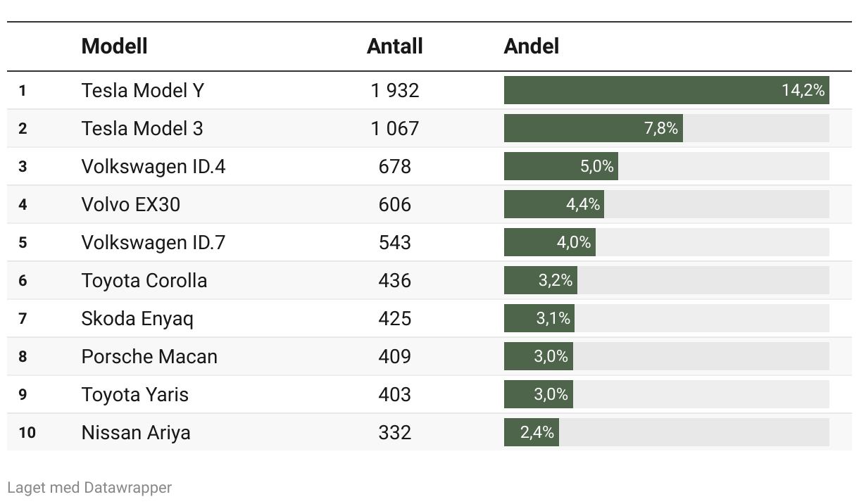Click the Volkswagen ID.4 model name
Screen dimensions: 859x504
[153, 166]
